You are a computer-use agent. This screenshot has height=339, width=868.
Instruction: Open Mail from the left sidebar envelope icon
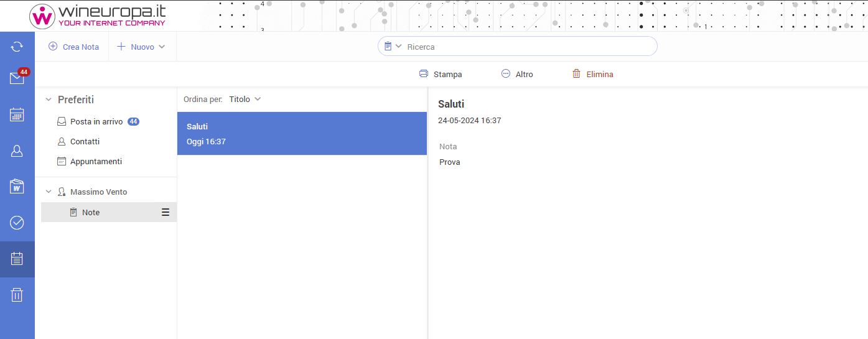17,78
